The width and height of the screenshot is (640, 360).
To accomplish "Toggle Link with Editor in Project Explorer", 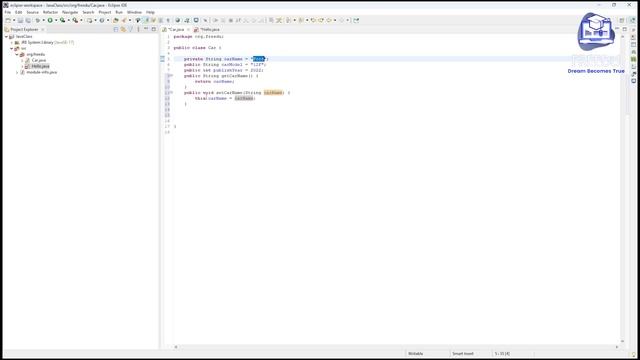I will coord(123,29).
